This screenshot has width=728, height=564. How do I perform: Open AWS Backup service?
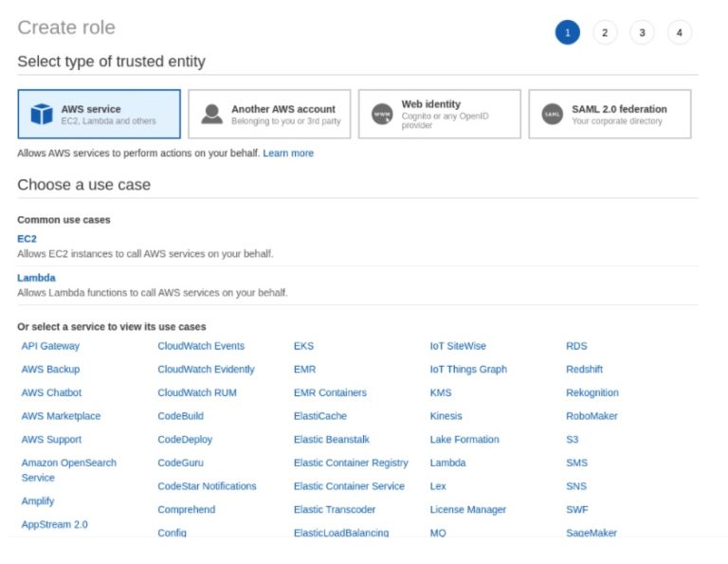coord(50,369)
